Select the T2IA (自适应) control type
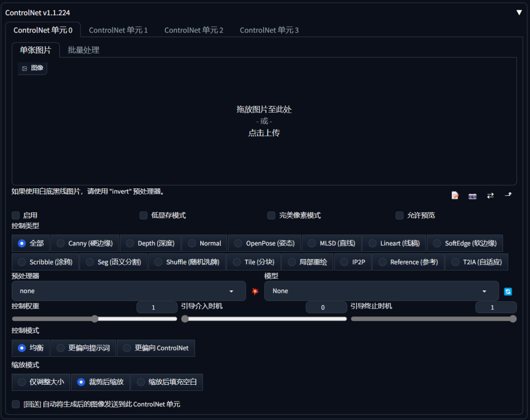This screenshot has width=530, height=420. [x=477, y=262]
